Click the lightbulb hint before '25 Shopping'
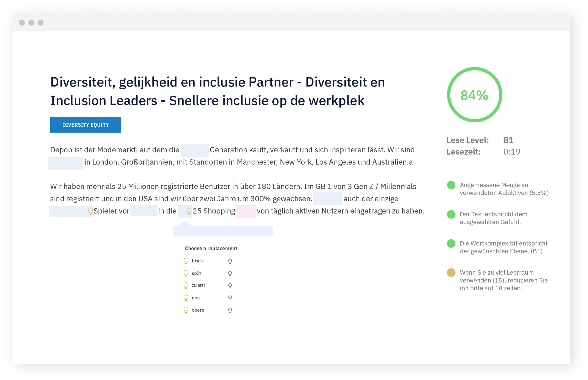The image size is (588, 380). pyautogui.click(x=189, y=211)
